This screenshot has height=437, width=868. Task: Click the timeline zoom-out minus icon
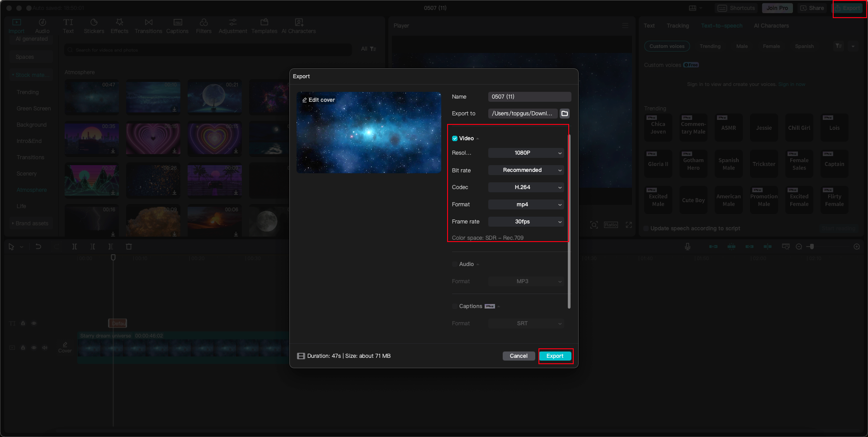point(799,247)
